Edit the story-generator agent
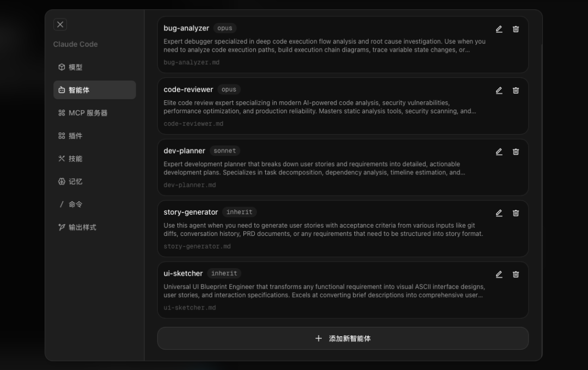The height and width of the screenshot is (370, 588). 499,213
